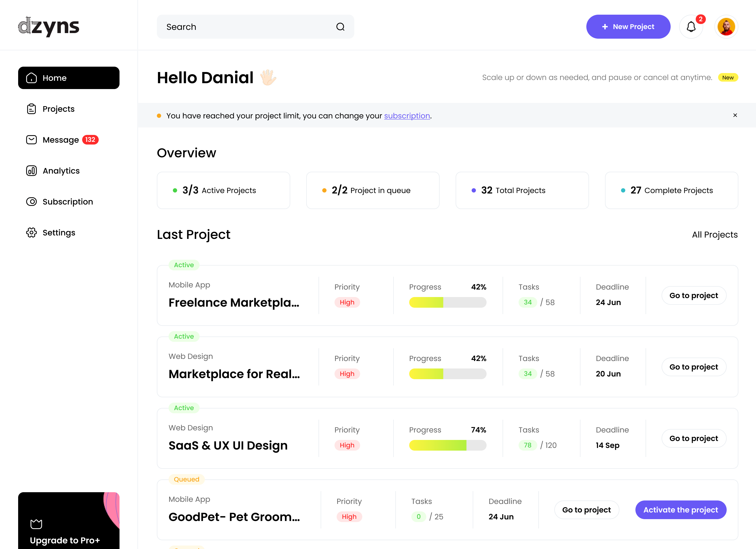
Task: Follow the subscription link in banner
Action: (407, 116)
